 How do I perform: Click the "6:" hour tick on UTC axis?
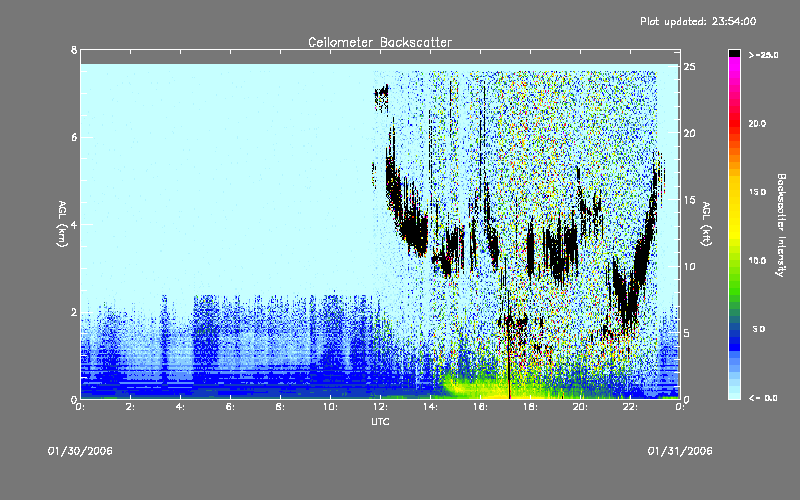coord(231,407)
